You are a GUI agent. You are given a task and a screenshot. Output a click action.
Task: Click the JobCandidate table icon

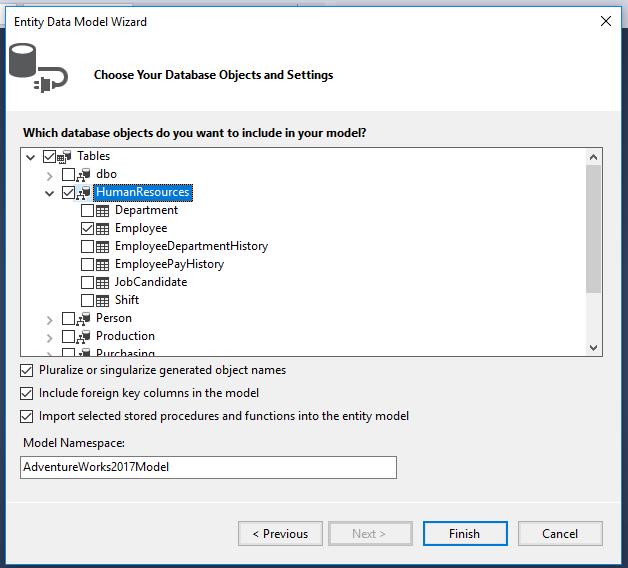(x=102, y=282)
